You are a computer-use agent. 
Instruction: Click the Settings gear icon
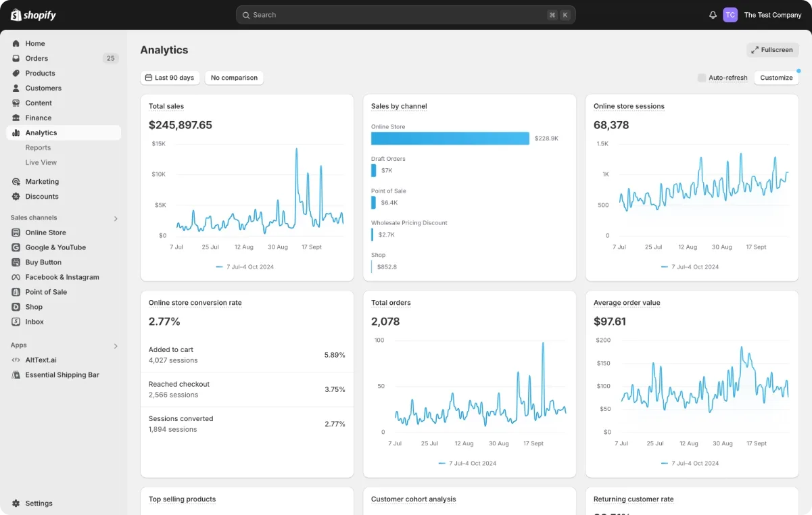click(x=16, y=503)
